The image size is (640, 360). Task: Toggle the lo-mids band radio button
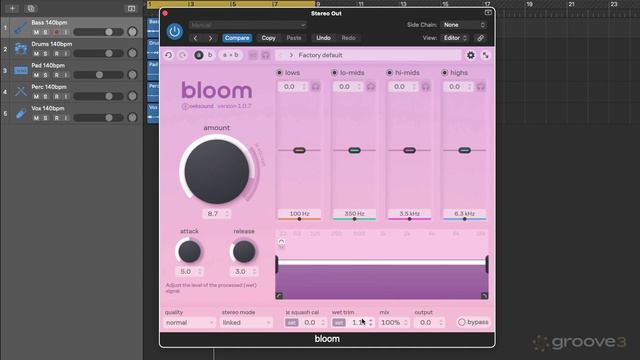point(334,73)
